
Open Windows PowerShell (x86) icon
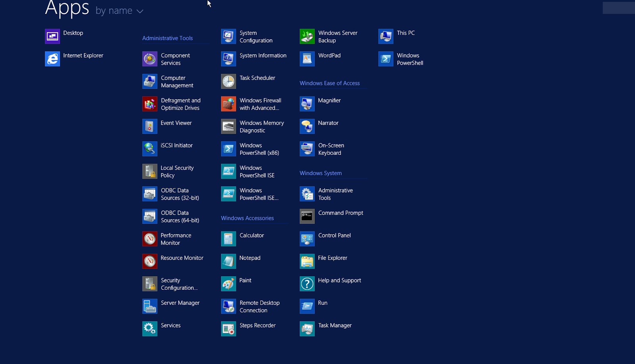click(x=229, y=149)
